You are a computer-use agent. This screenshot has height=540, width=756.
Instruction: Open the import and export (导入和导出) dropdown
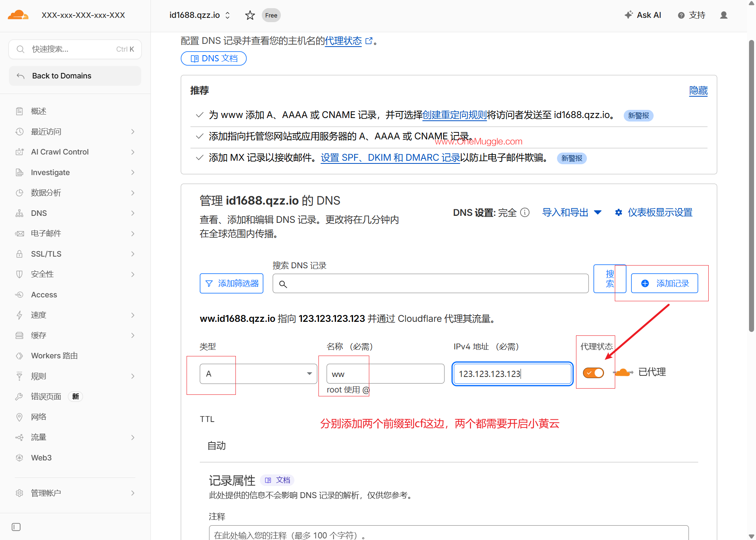click(x=572, y=212)
